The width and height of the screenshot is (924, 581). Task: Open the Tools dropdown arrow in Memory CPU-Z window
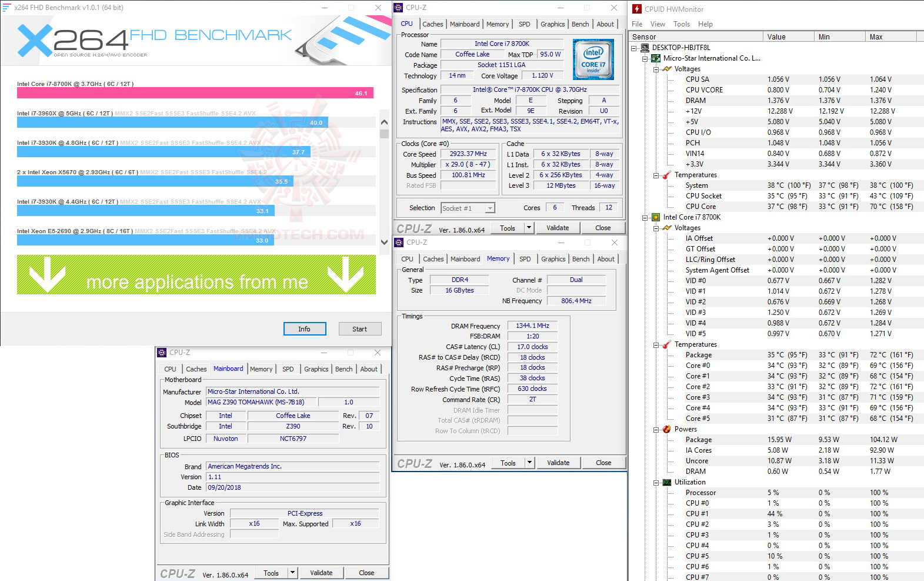(529, 463)
